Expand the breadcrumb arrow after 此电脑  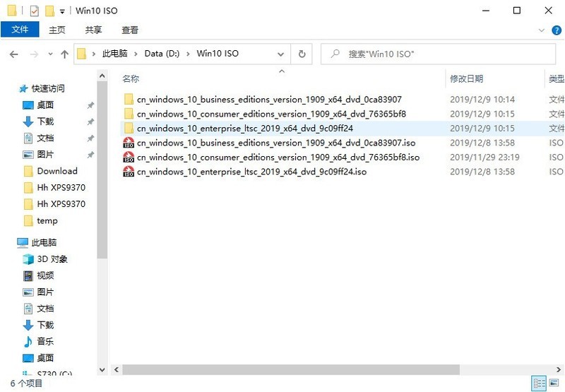(x=136, y=54)
